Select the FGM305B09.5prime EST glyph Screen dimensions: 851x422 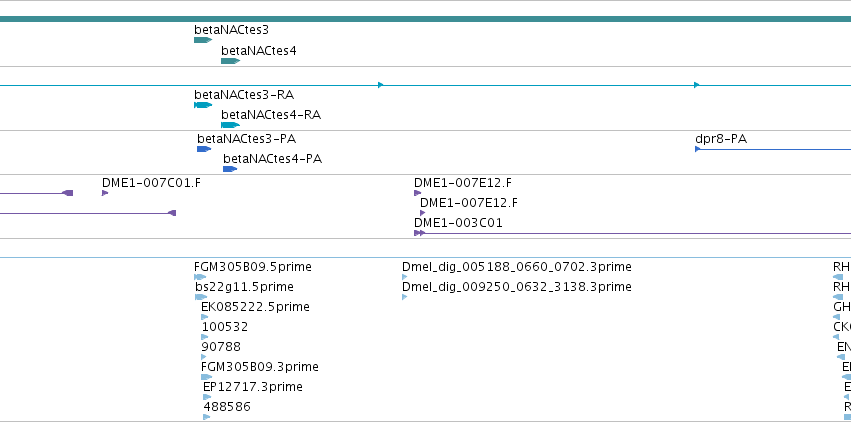tap(200, 277)
